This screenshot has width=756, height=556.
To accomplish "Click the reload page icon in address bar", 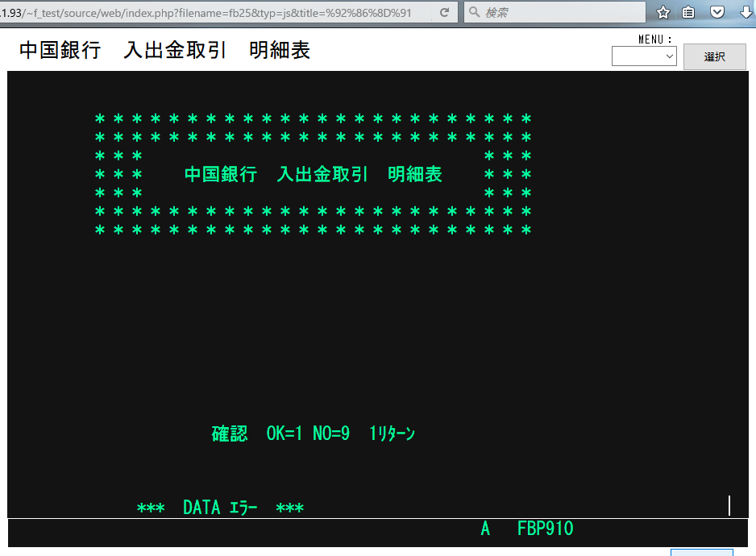I will coord(444,13).
